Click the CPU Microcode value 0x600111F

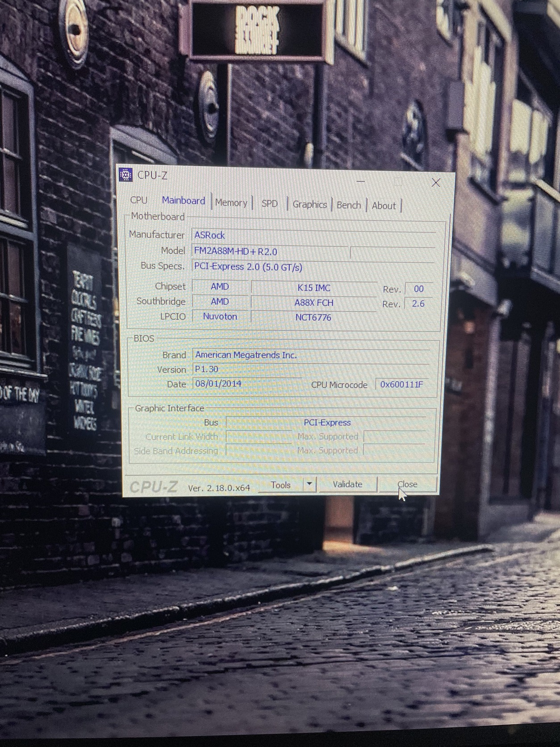tap(401, 385)
